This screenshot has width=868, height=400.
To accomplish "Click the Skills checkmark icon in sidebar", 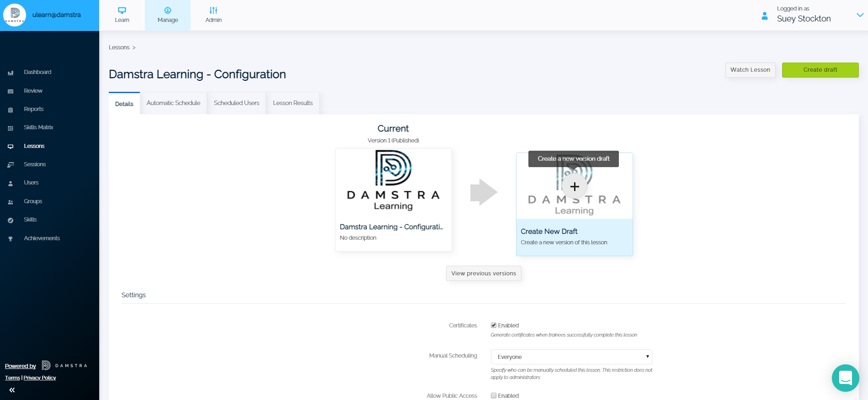I will tap(11, 220).
